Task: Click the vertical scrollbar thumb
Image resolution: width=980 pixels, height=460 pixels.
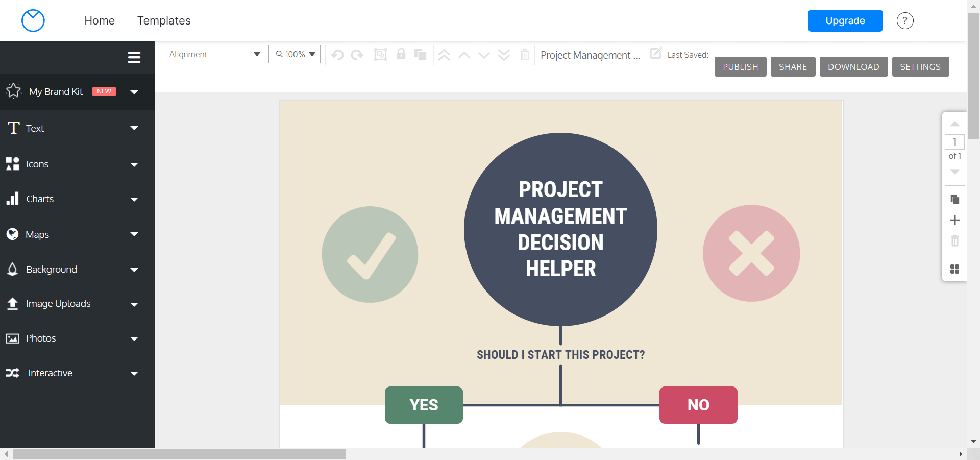Action: pos(974,76)
